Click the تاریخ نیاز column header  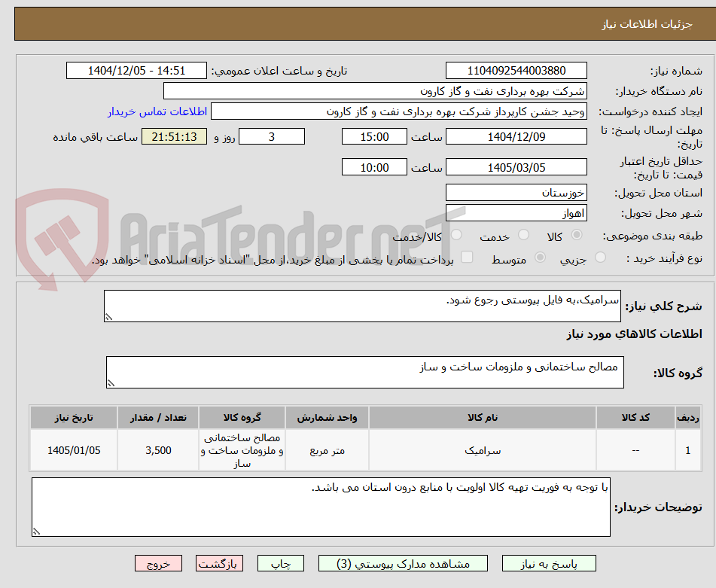click(74, 418)
